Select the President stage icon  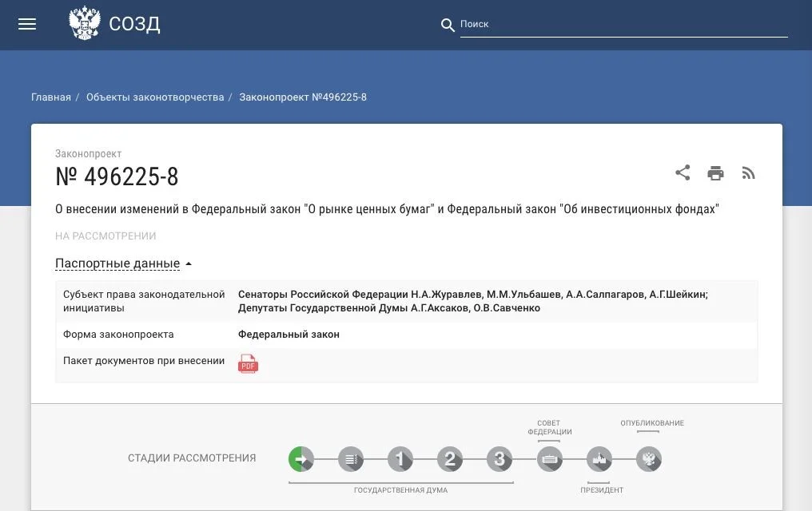click(x=599, y=459)
